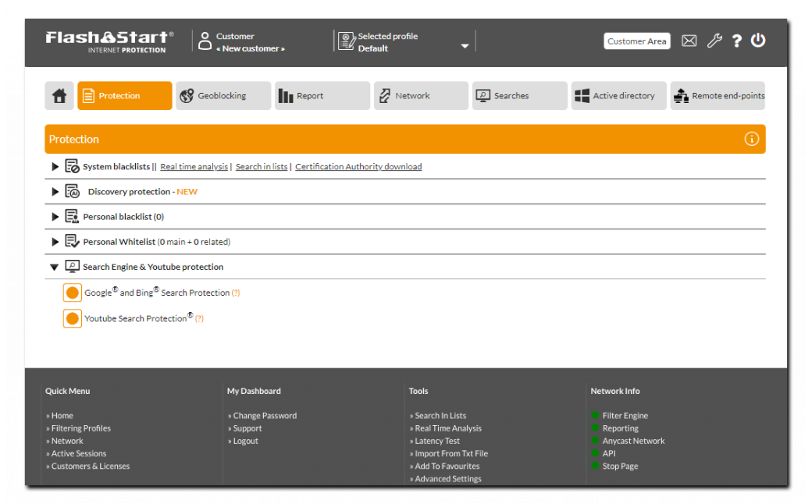The width and height of the screenshot is (812, 504).
Task: Open the Real time analysis link
Action: click(x=194, y=167)
